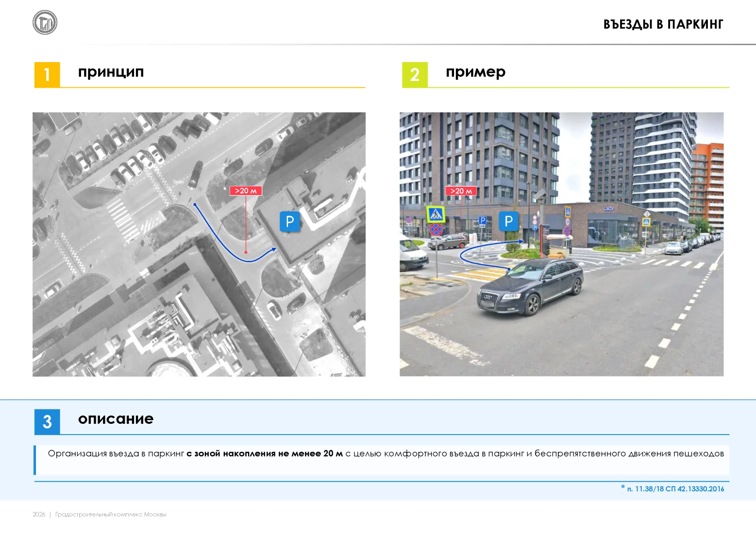The height and width of the screenshot is (534, 756).
Task: Click the green number 2 badge
Action: click(x=415, y=75)
